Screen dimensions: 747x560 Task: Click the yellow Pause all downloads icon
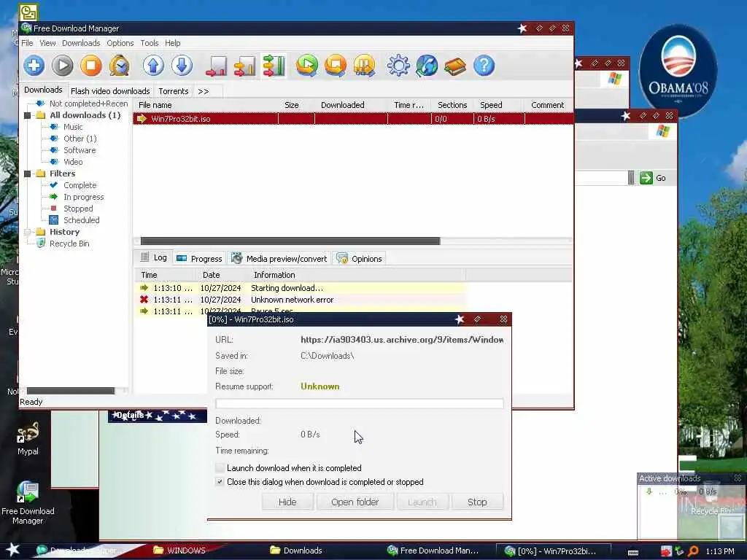pyautogui.click(x=365, y=66)
